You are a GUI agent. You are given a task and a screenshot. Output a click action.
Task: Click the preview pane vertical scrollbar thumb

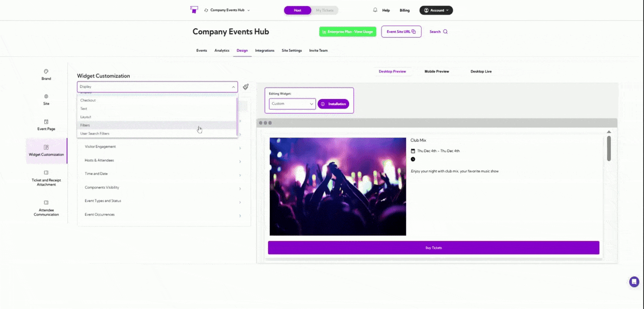pyautogui.click(x=609, y=148)
